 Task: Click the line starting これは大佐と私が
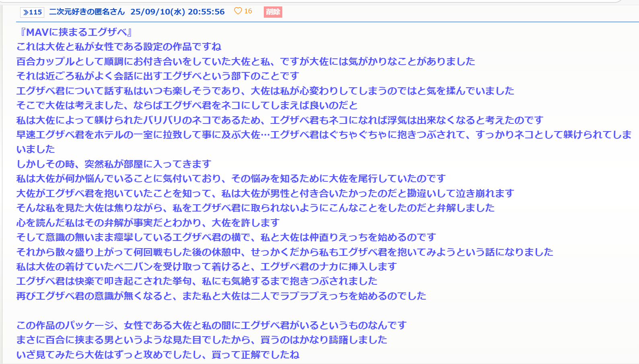119,47
